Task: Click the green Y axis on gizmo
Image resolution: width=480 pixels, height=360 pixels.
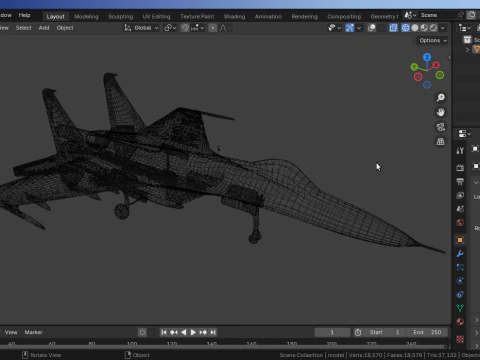Action: coord(414,67)
